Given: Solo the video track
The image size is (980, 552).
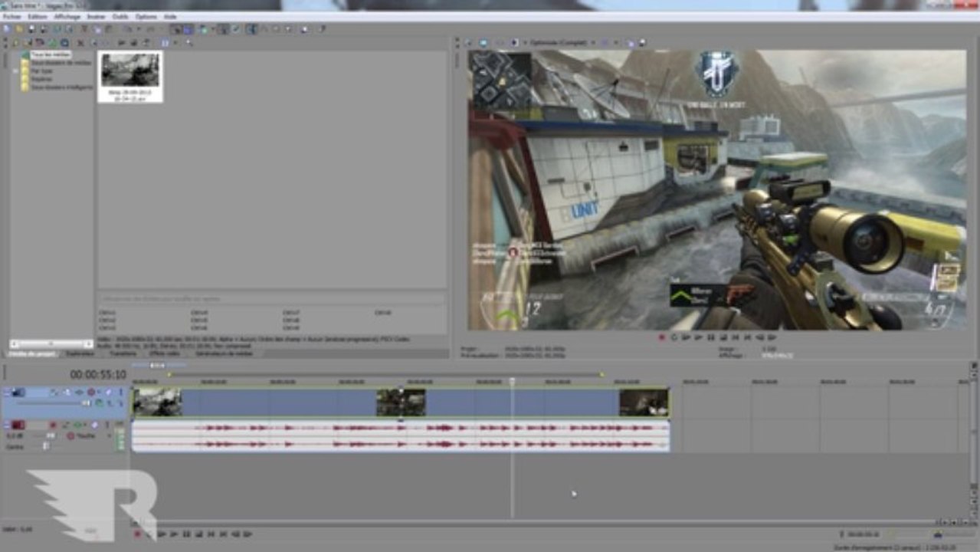Looking at the screenshot, I should click(121, 392).
